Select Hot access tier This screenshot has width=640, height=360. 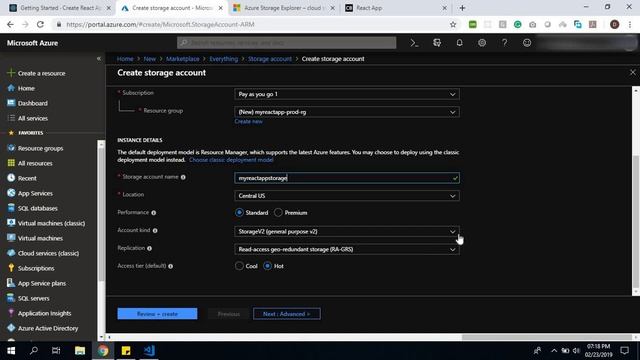tap(267, 266)
